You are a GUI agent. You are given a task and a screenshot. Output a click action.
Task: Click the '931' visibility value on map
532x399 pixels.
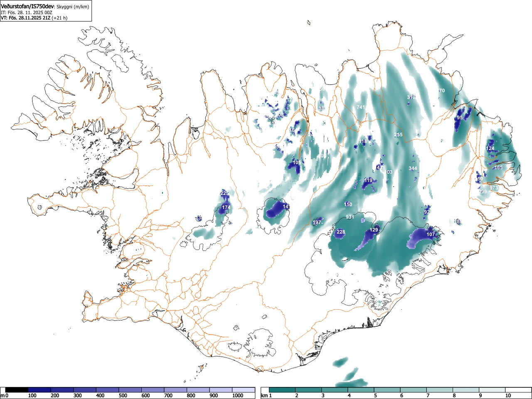pos(350,217)
